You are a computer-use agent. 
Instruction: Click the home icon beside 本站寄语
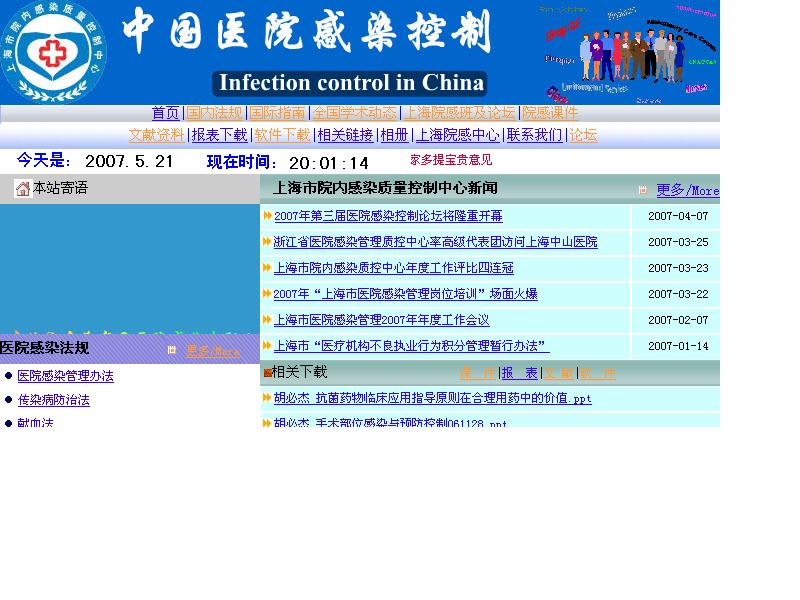[x=21, y=188]
